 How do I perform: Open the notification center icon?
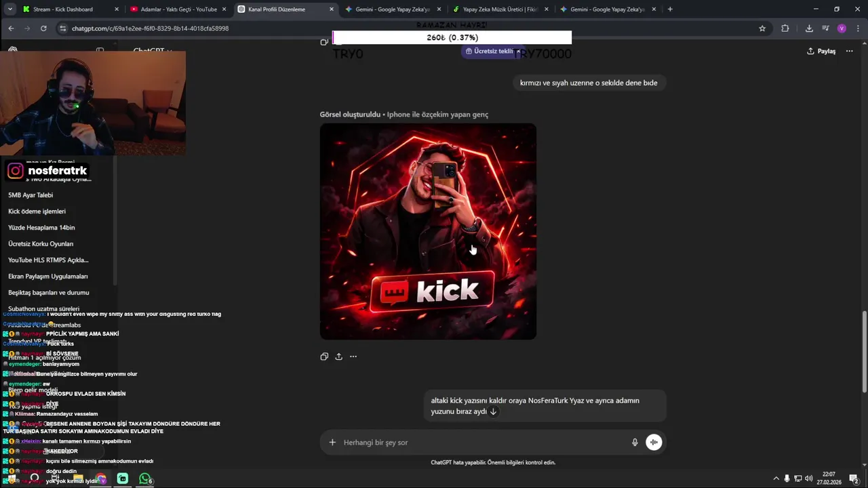(x=853, y=479)
